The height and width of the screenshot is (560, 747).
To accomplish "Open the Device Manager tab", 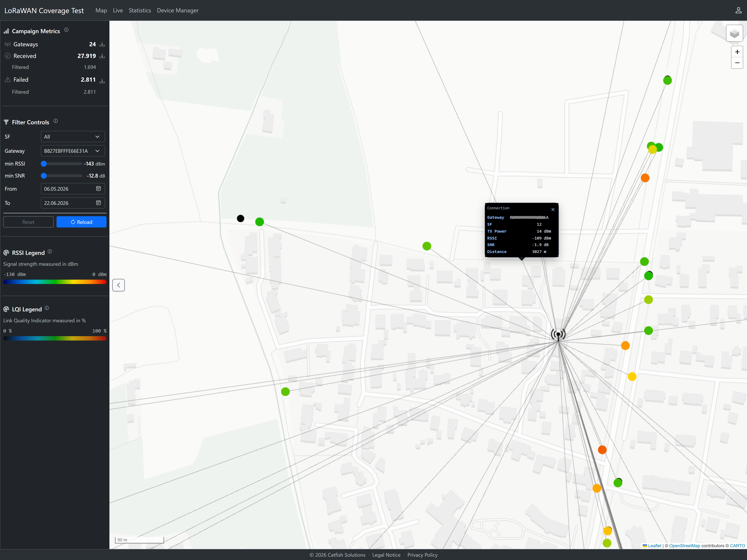I will pyautogui.click(x=178, y=10).
